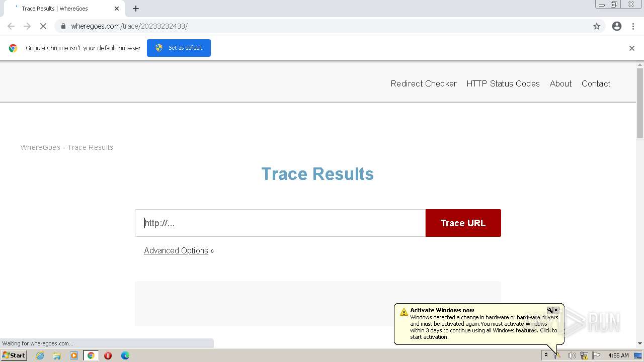Focus the http:// URL input field

[x=280, y=223]
